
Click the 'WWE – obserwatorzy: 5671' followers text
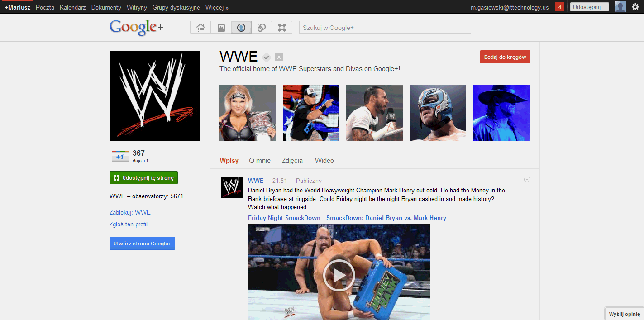(x=146, y=196)
